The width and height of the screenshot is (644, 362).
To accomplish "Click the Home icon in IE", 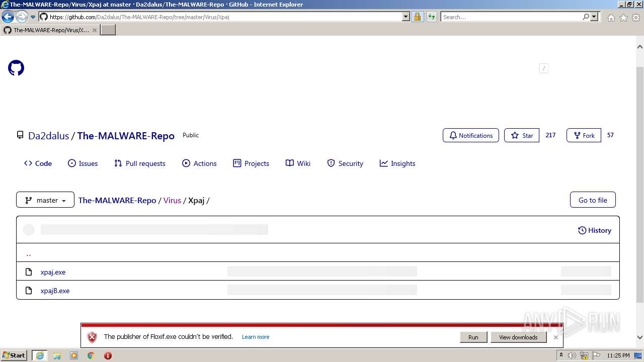I will click(x=611, y=18).
